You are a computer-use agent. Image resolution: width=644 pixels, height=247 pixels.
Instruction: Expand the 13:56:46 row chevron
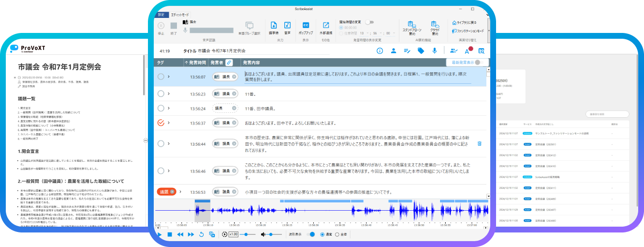(169, 171)
